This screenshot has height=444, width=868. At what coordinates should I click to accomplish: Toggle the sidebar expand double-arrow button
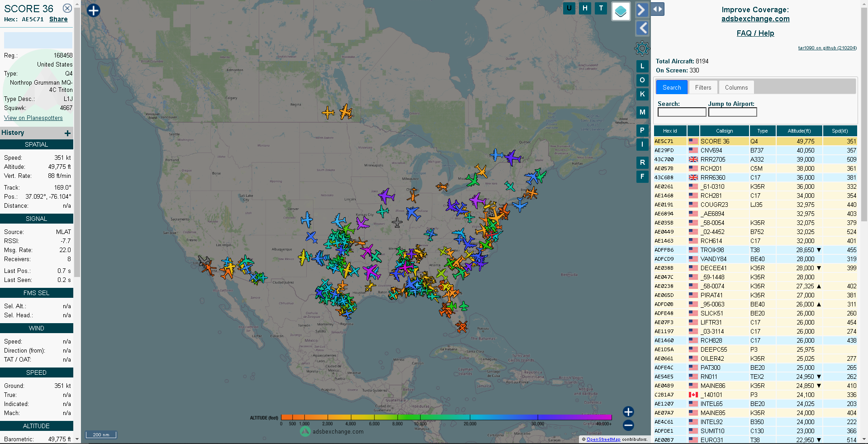658,9
